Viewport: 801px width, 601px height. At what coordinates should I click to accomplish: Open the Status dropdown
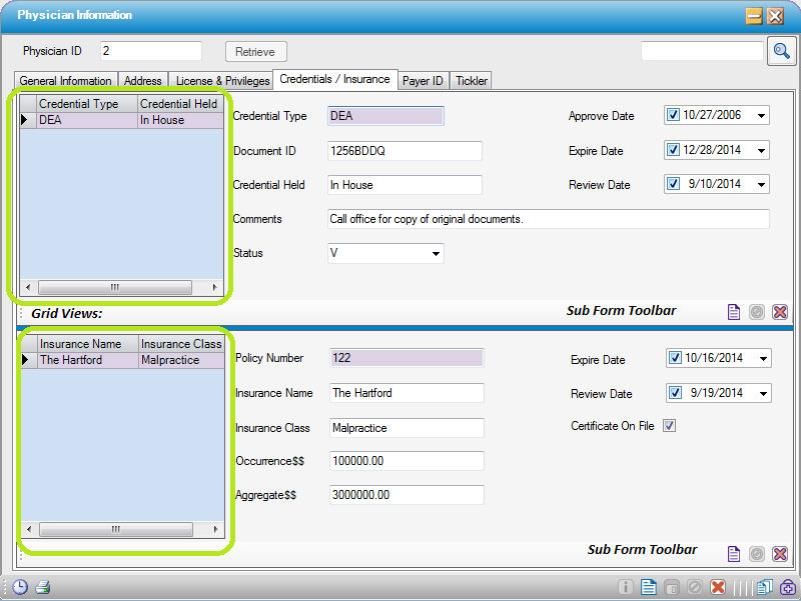tap(434, 253)
